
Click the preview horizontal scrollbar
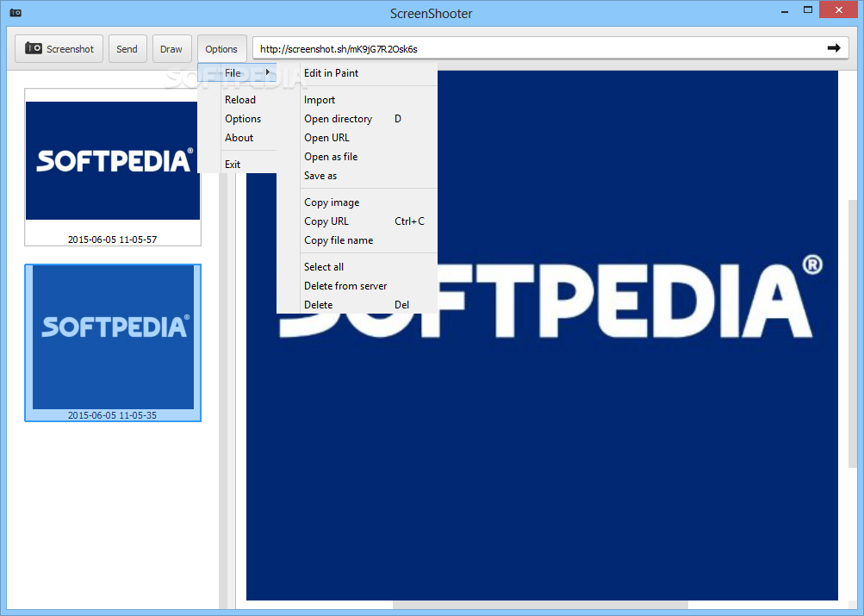coord(540,605)
